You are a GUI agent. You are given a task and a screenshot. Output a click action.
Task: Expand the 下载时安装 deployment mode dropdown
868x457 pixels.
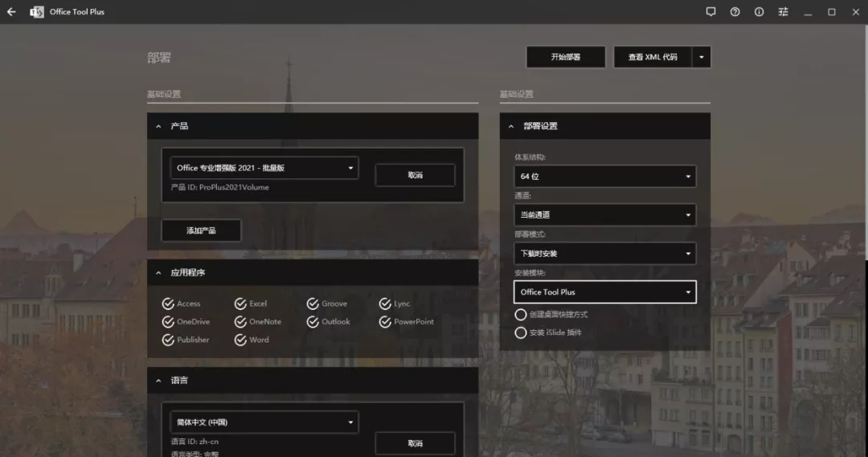(x=604, y=254)
